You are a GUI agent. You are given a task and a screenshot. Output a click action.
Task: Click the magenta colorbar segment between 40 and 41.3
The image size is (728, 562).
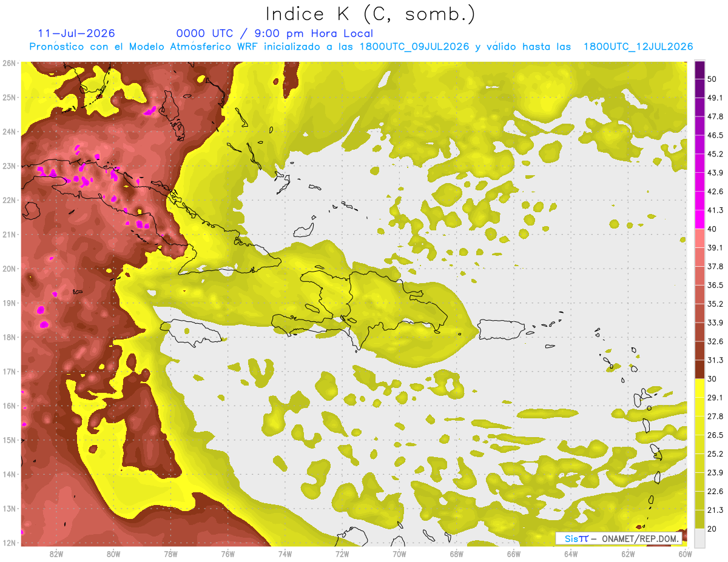699,219
